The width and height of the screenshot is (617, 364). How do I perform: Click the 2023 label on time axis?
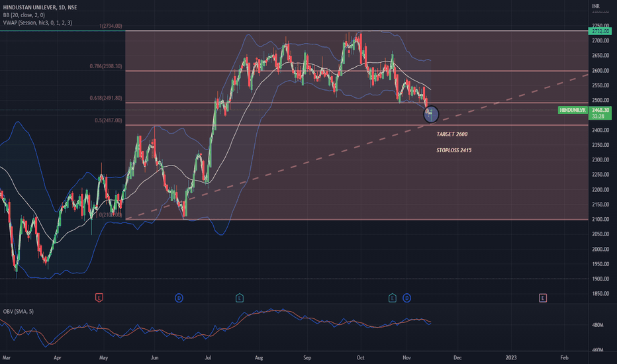511,357
